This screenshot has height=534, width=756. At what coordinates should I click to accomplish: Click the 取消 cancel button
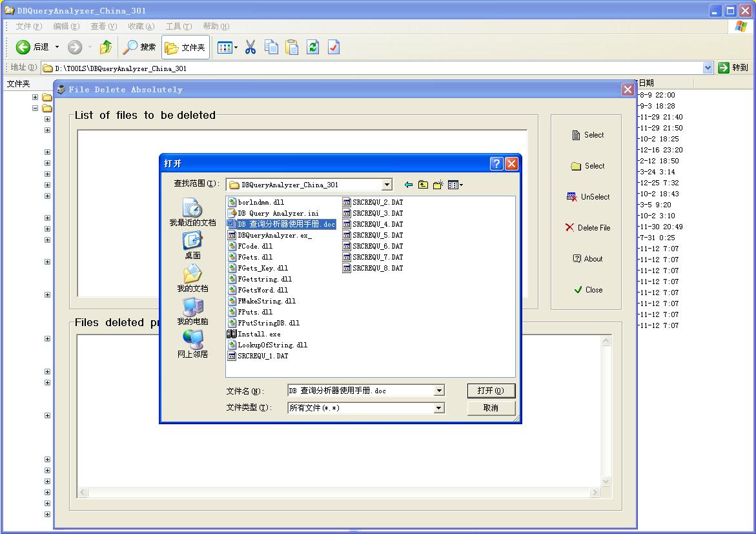pos(491,407)
